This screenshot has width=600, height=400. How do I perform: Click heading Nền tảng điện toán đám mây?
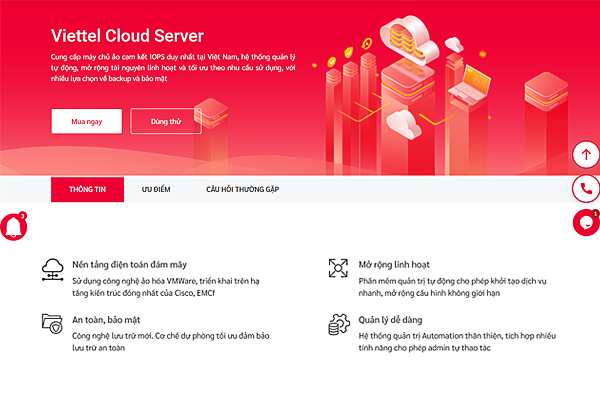129,264
